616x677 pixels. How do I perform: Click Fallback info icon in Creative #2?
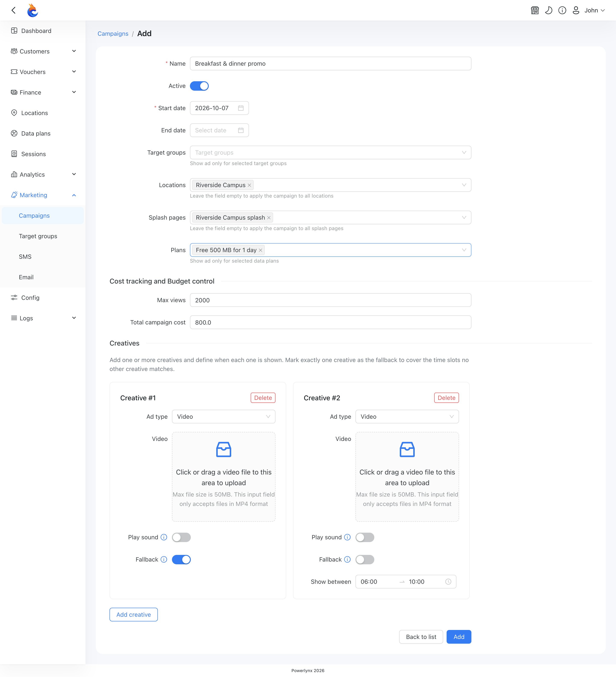(347, 559)
